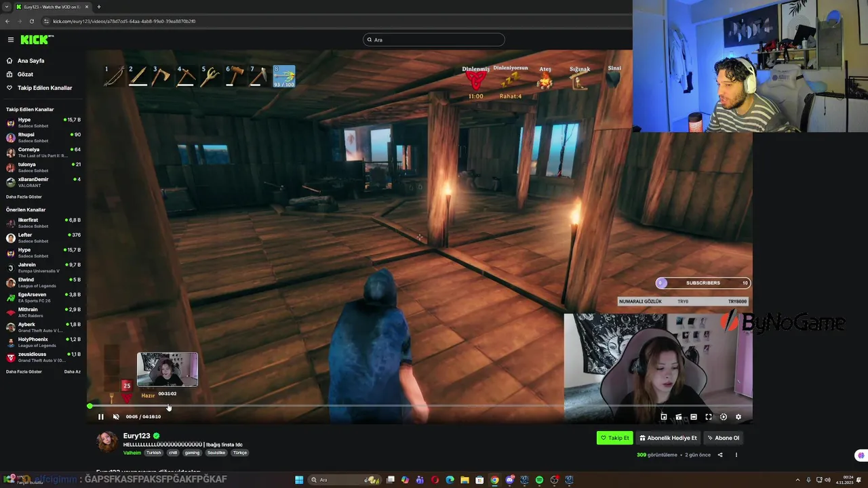
Task: Open playback speed control in player
Action: tap(724, 417)
